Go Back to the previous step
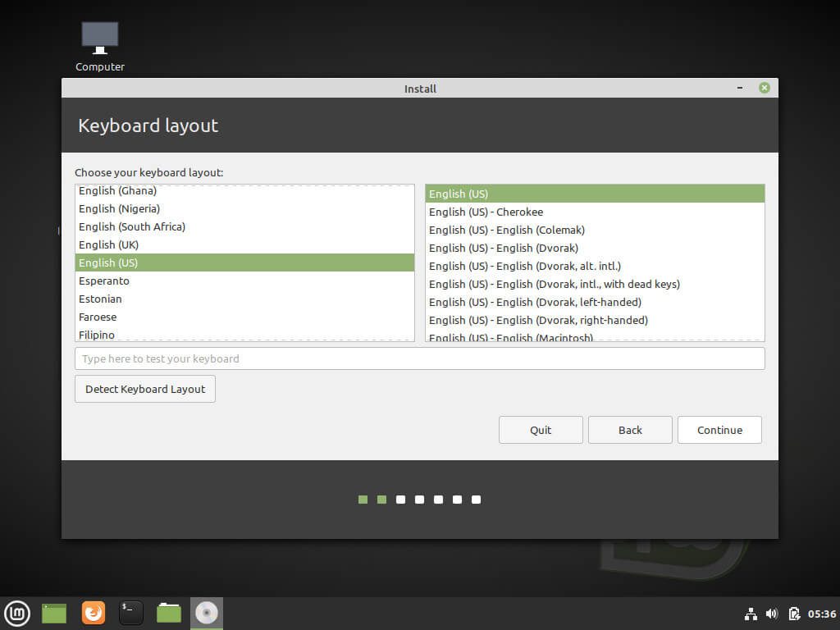Screen dimensions: 840x630 tap(630, 430)
